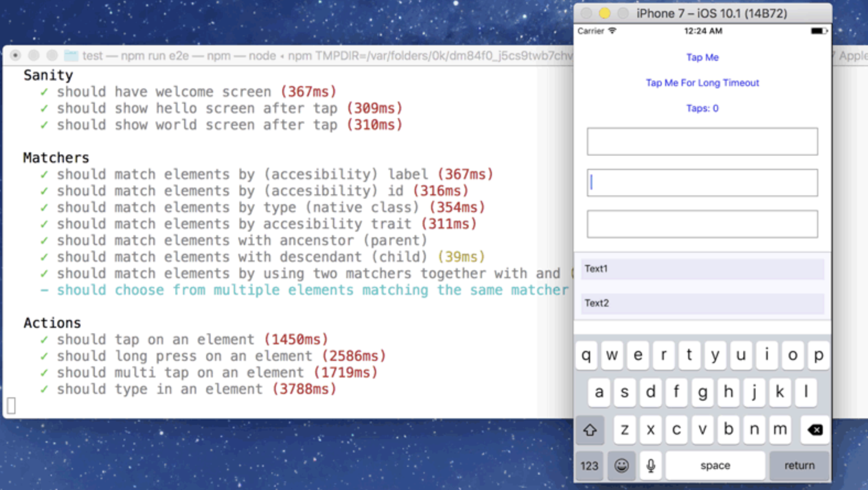Click the 'Matchers' heading in Terminal
868x490 pixels.
tap(56, 158)
